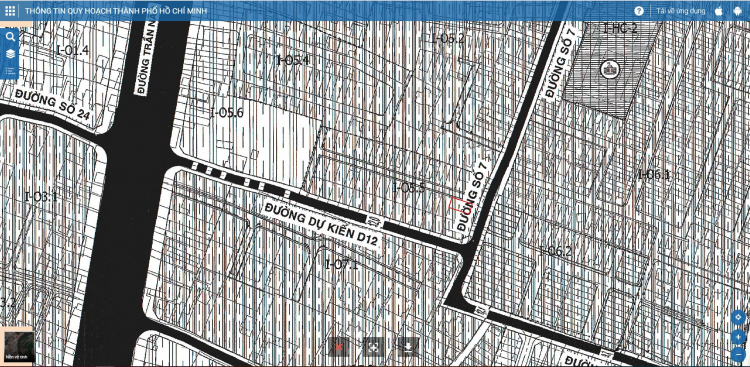Download the iOS app via Apple icon
Image resolution: width=750 pixels, height=367 pixels.
pyautogui.click(x=718, y=11)
